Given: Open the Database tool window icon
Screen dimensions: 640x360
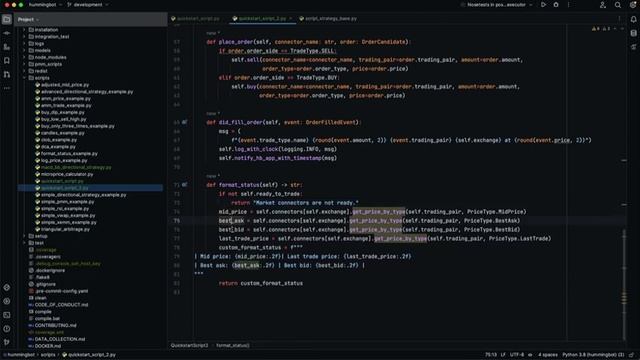Looking at the screenshot, I should pyautogui.click(x=633, y=33).
